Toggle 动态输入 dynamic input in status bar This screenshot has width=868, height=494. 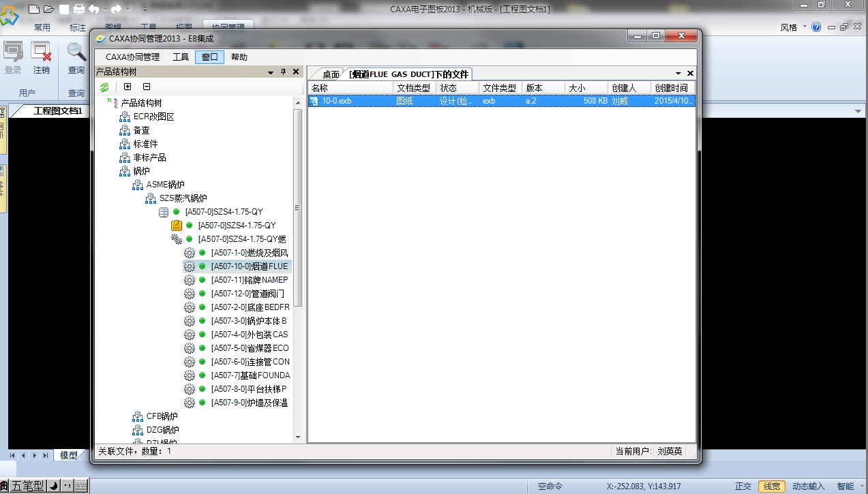tap(809, 487)
